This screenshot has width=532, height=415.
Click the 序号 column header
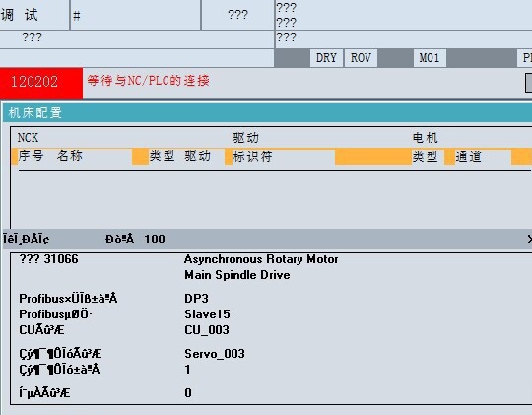tap(31, 156)
